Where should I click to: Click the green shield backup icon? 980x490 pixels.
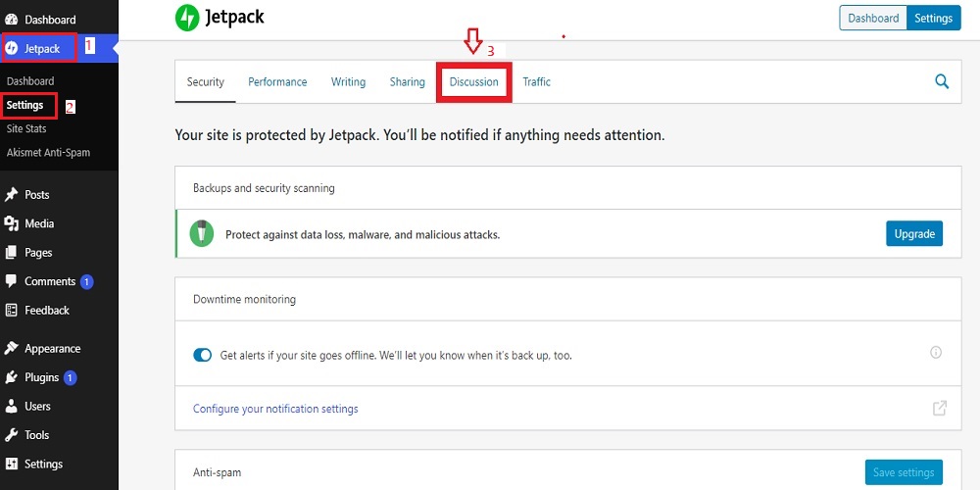click(202, 234)
